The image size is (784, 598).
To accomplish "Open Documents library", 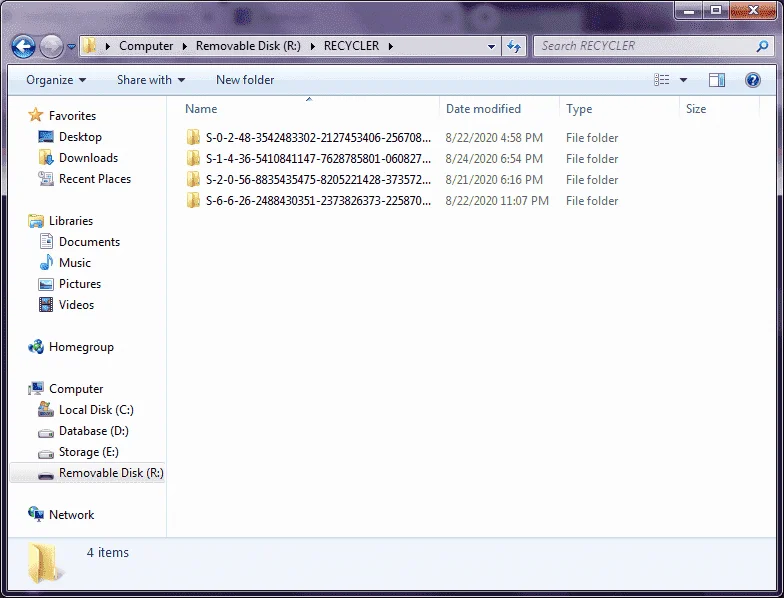I will click(x=90, y=242).
